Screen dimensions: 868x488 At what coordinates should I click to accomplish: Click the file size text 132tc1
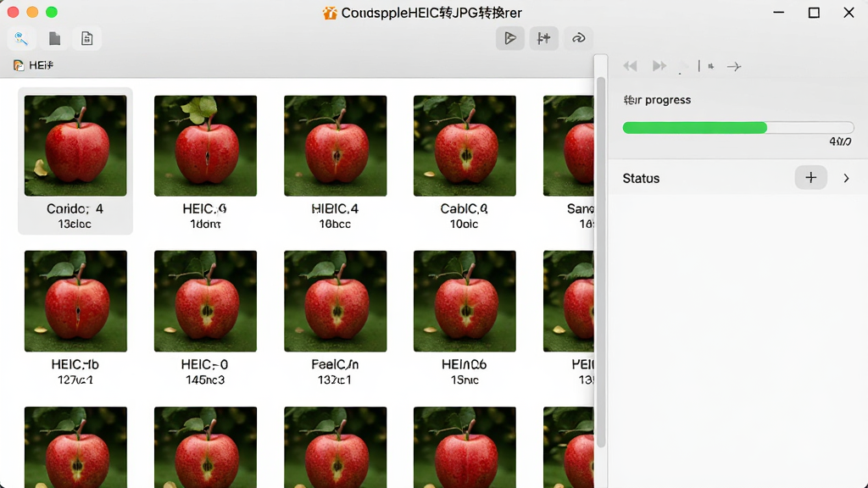tap(334, 380)
